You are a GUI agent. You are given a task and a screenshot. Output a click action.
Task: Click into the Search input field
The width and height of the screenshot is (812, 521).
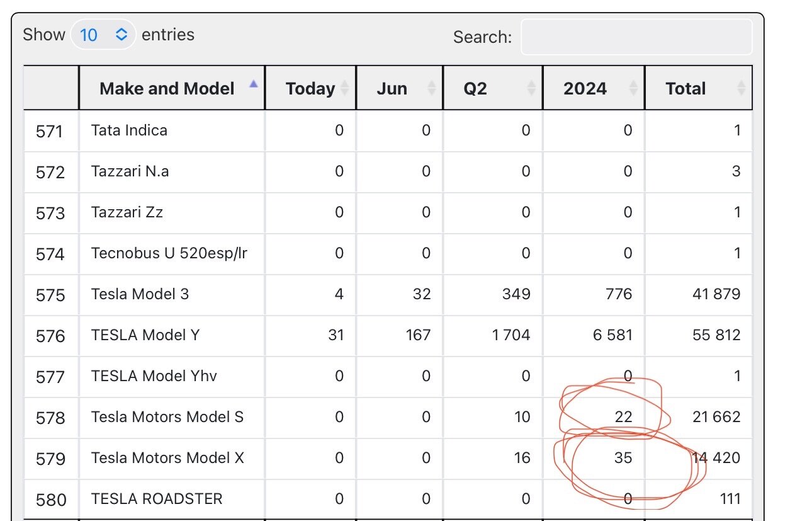point(636,37)
